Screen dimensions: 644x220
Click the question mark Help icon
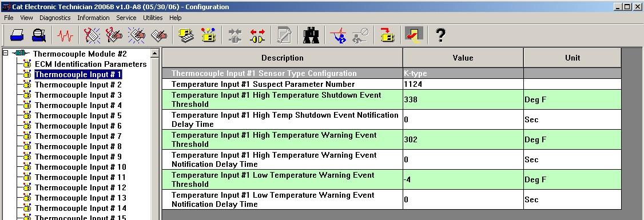(x=440, y=35)
